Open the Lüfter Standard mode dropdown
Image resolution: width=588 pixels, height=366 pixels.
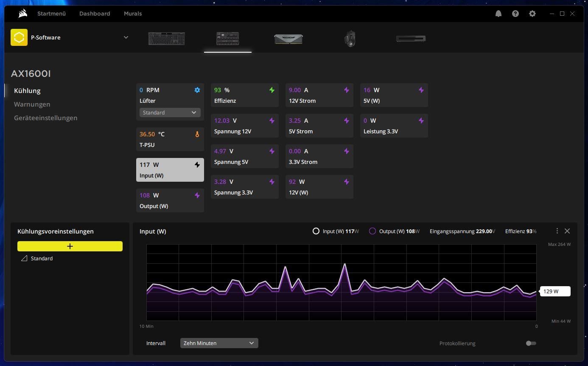170,113
